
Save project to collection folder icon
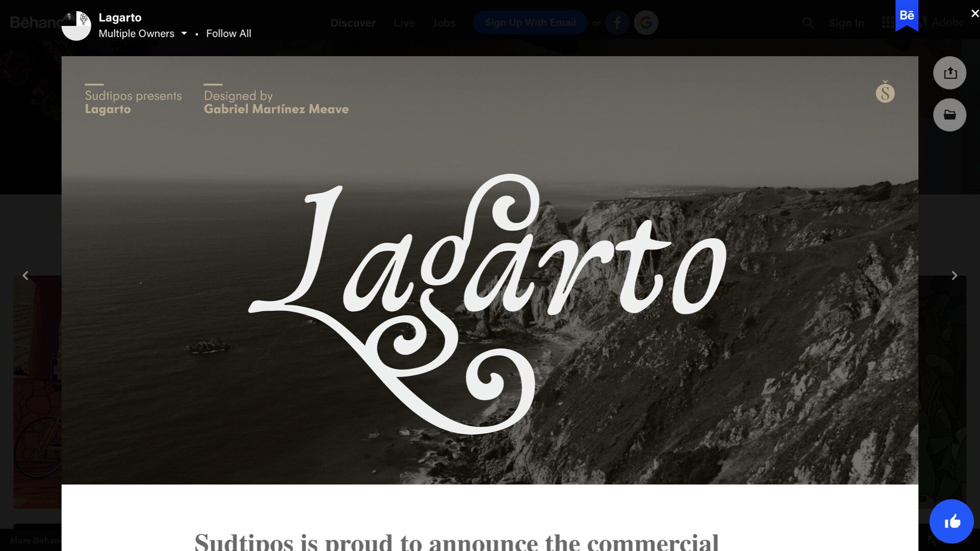pos(949,115)
